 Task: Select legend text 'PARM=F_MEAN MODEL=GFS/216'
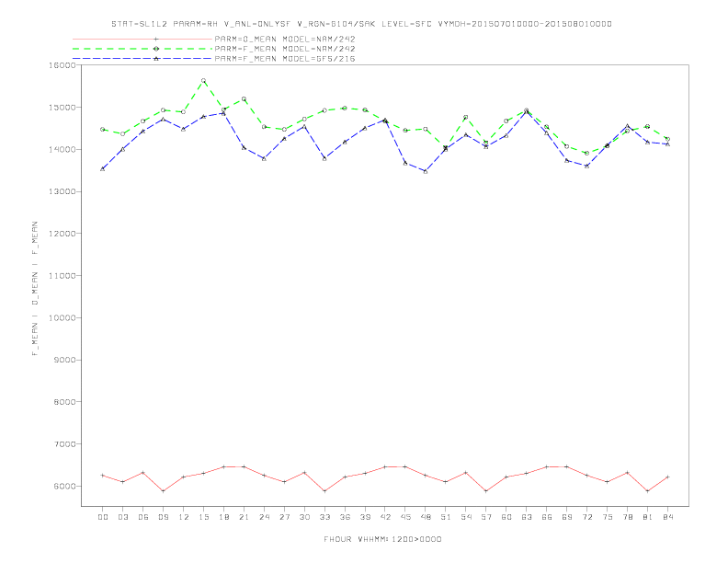click(x=285, y=59)
